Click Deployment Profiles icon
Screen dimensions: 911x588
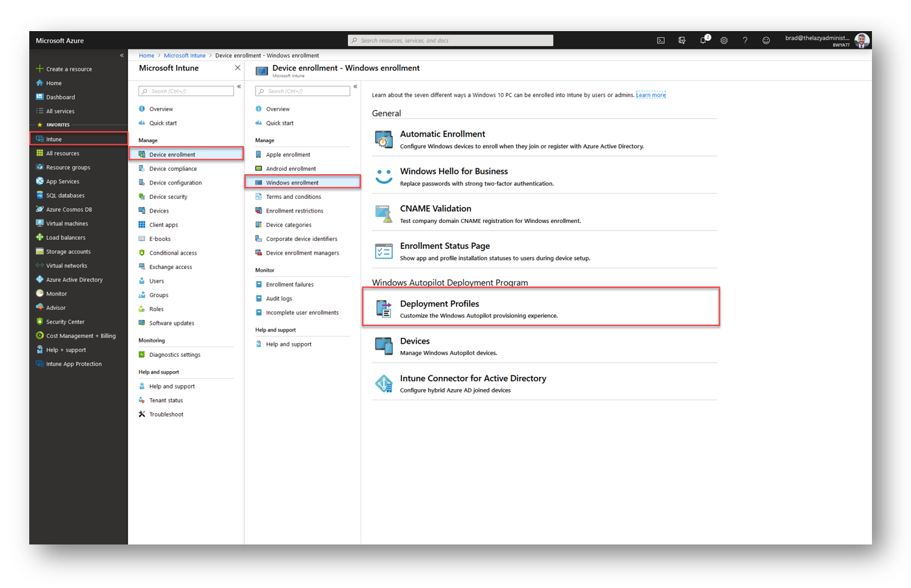coord(384,309)
